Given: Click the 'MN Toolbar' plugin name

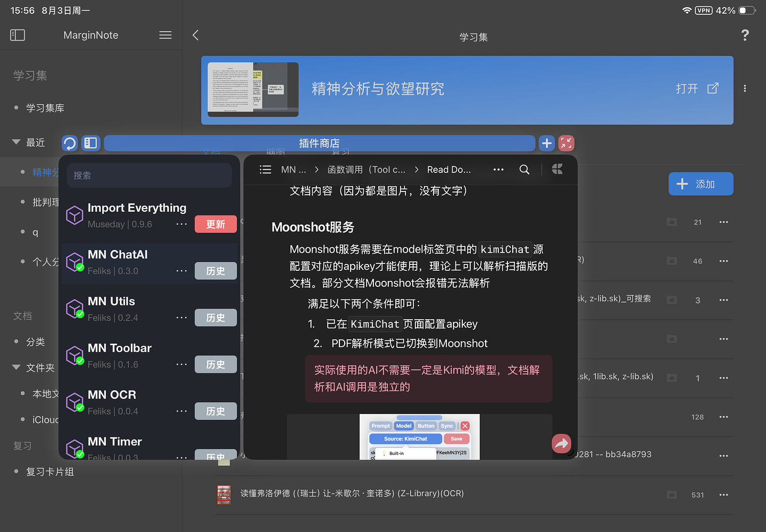Looking at the screenshot, I should tap(120, 348).
